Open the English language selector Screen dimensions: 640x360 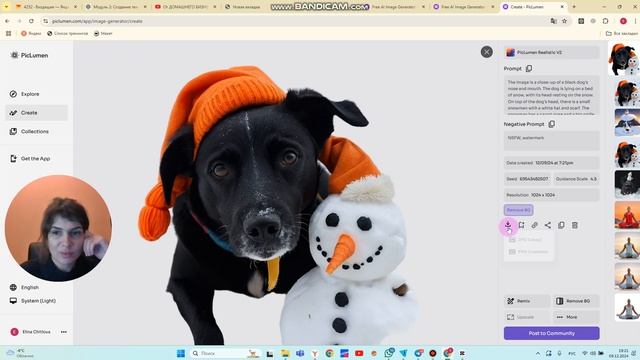[x=24, y=287]
